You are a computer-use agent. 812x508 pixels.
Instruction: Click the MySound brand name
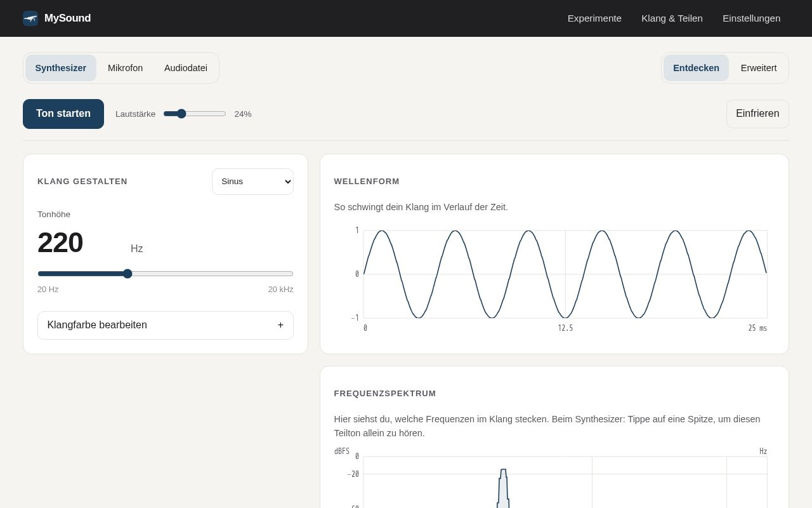tap(67, 18)
